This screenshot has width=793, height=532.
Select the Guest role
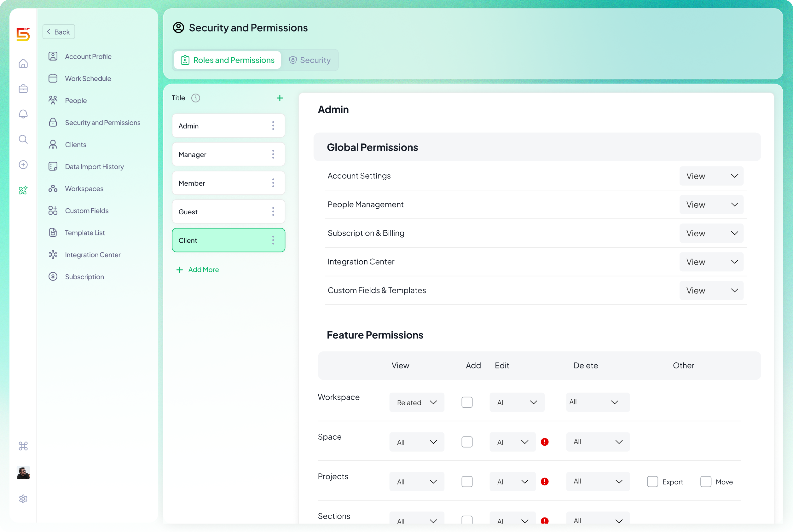(x=229, y=212)
